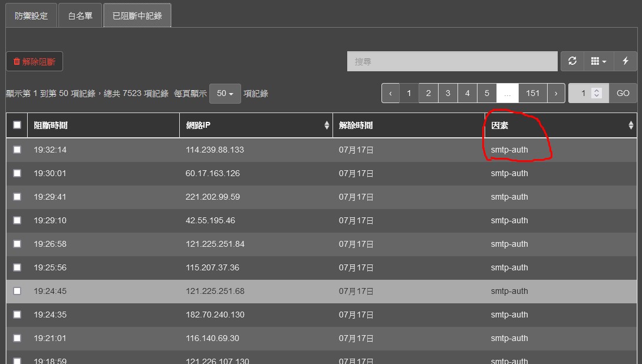The height and width of the screenshot is (364, 642).
Task: Open the column grid view dropdown
Action: click(x=598, y=61)
